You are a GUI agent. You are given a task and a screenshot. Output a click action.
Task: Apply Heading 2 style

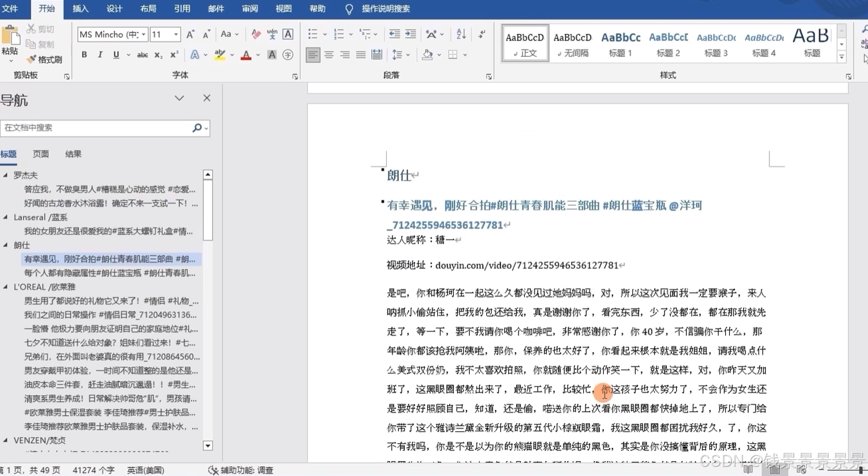tap(668, 43)
